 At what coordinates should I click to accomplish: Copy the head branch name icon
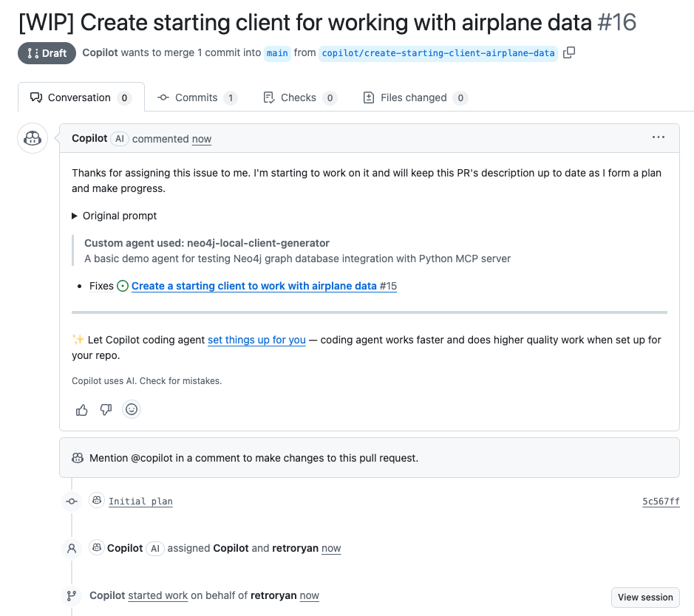(x=569, y=52)
